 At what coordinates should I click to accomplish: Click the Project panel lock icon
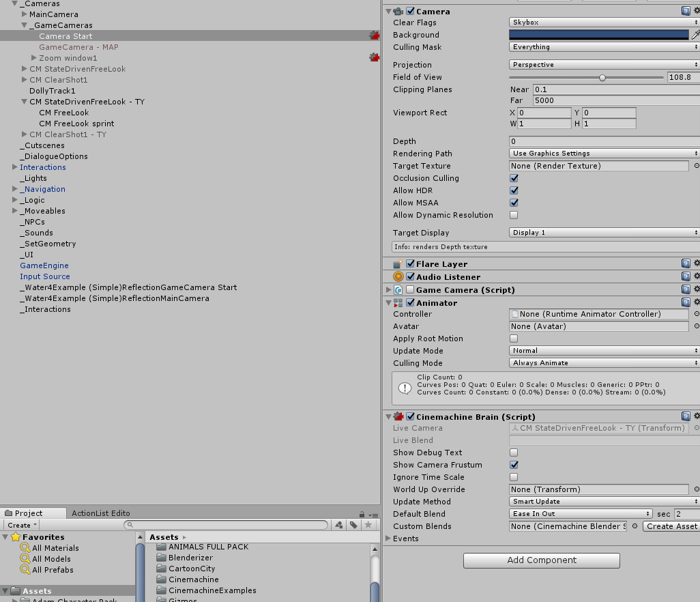(362, 514)
